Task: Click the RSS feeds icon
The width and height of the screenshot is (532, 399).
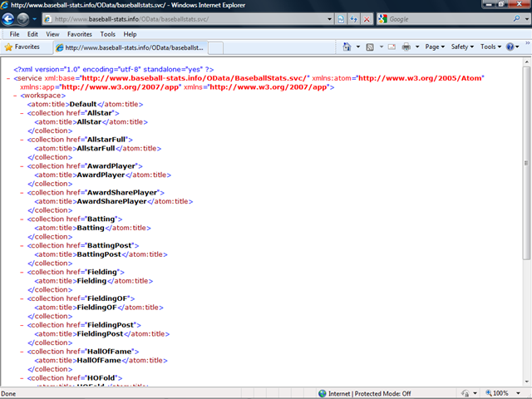Action: tap(371, 47)
